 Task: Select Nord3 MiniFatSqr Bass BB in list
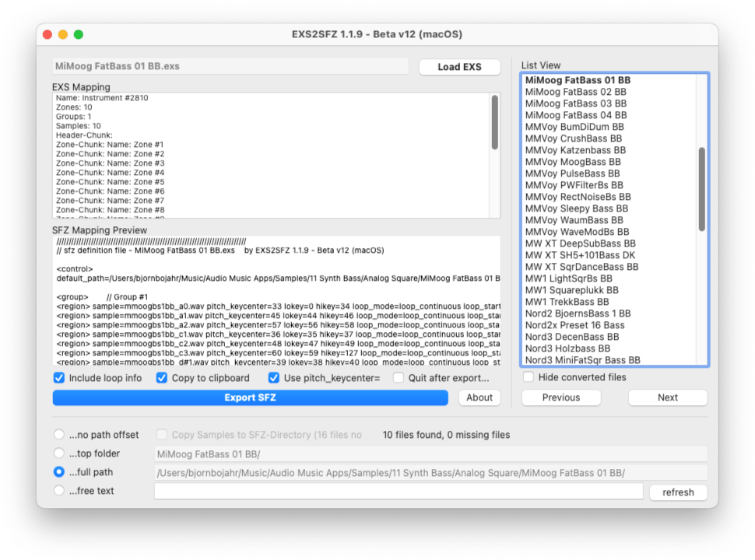pos(583,360)
